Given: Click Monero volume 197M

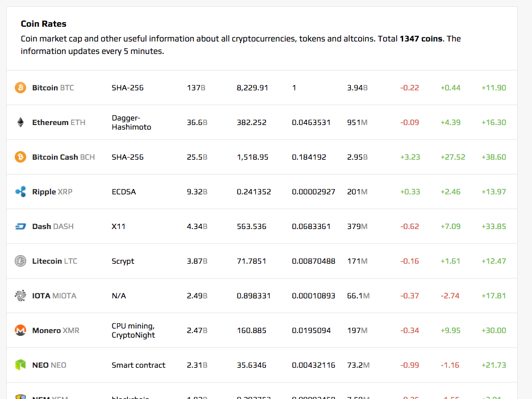Looking at the screenshot, I should click(358, 330).
